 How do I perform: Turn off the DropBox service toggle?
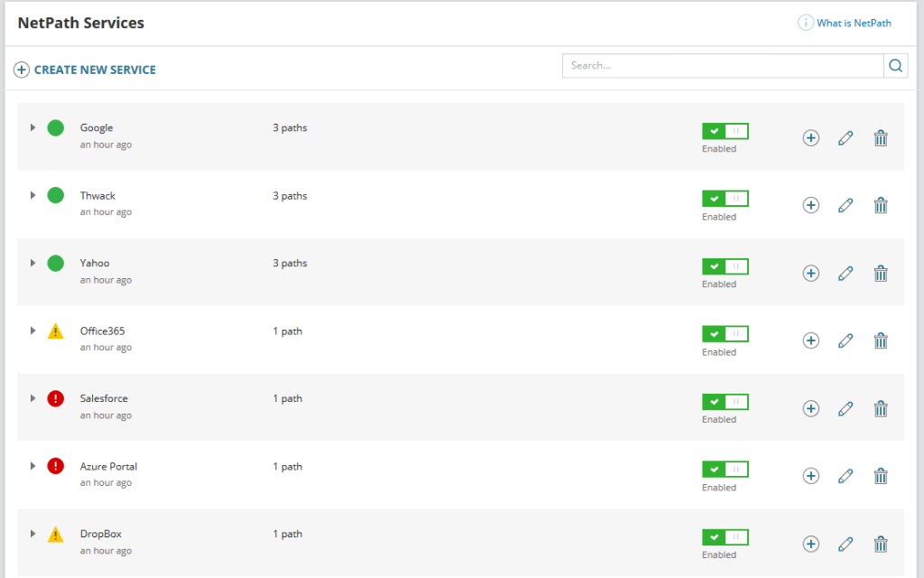pos(725,537)
